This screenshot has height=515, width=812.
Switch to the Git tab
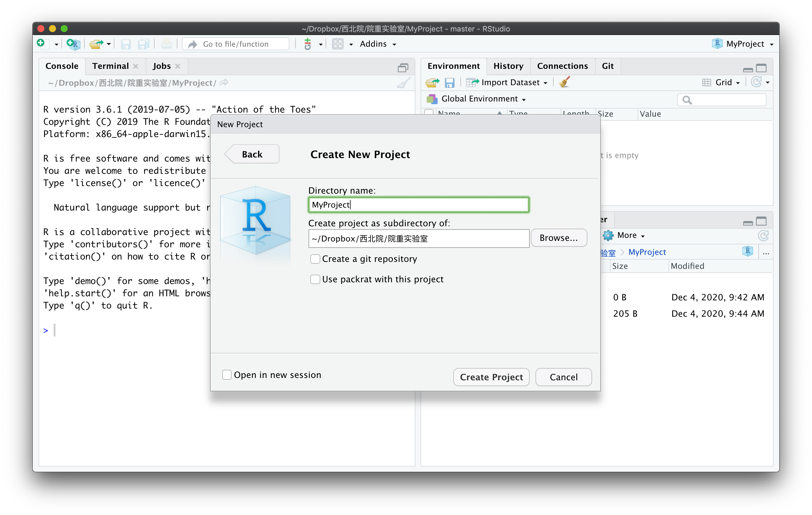tap(608, 66)
